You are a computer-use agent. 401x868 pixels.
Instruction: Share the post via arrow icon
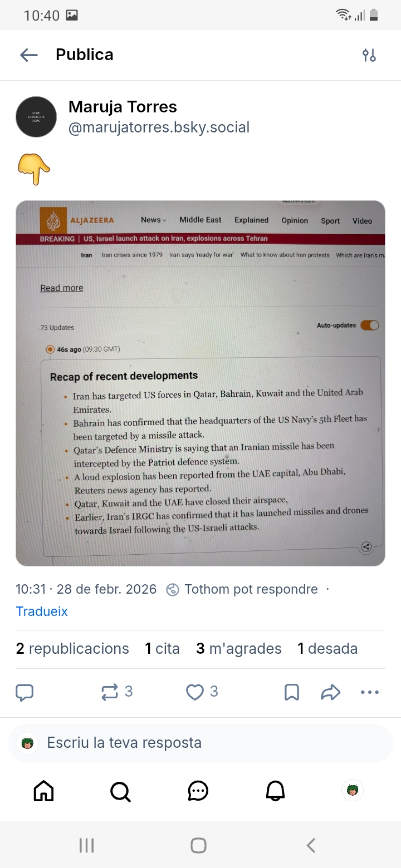pos(331,692)
